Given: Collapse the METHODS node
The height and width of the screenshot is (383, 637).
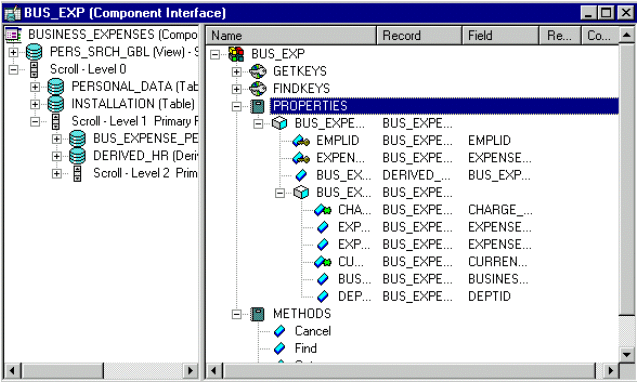Looking at the screenshot, I should click(236, 314).
